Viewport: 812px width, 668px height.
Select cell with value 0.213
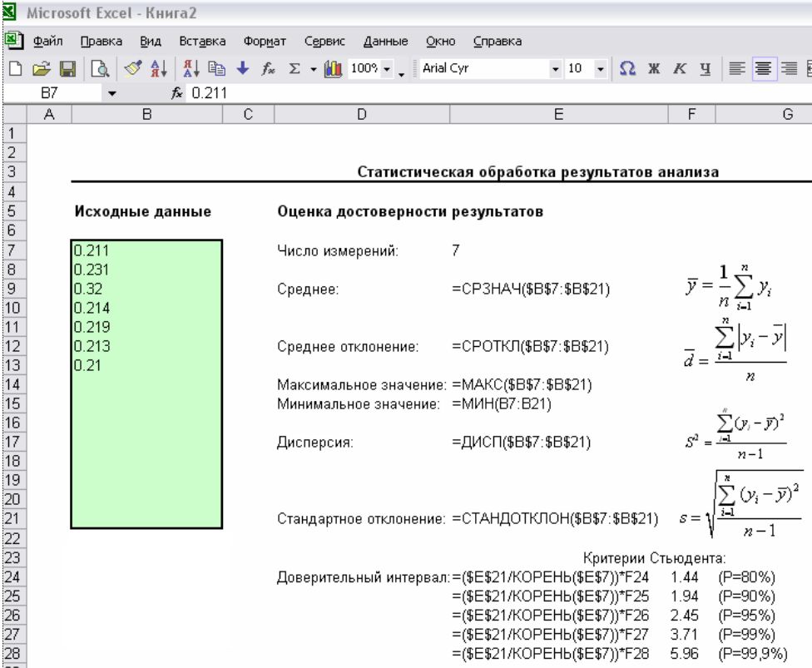[147, 346]
